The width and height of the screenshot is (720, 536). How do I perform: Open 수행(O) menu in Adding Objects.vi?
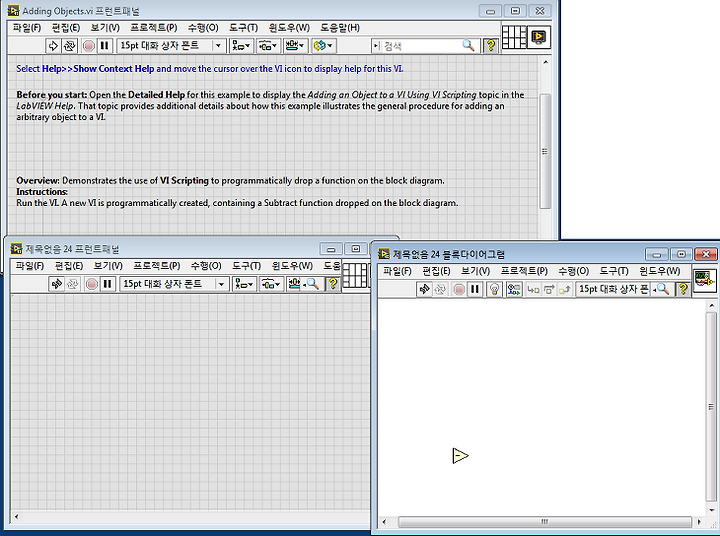tap(203, 28)
